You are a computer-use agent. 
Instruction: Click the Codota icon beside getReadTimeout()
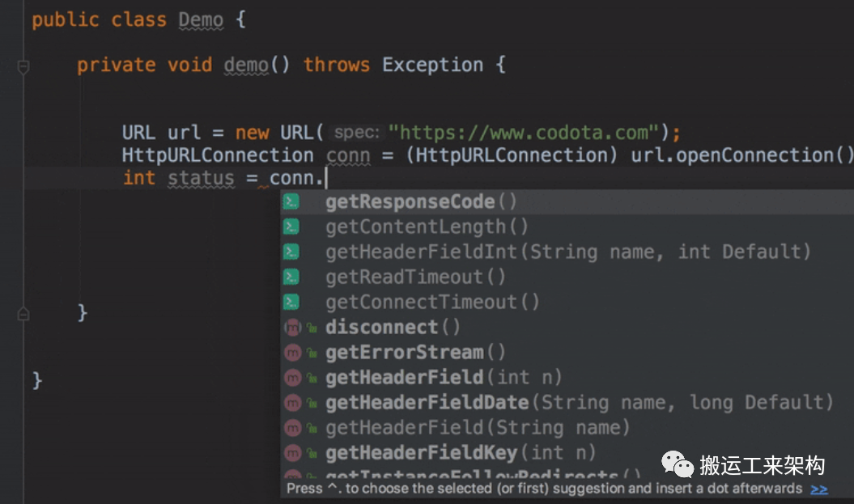click(x=292, y=277)
